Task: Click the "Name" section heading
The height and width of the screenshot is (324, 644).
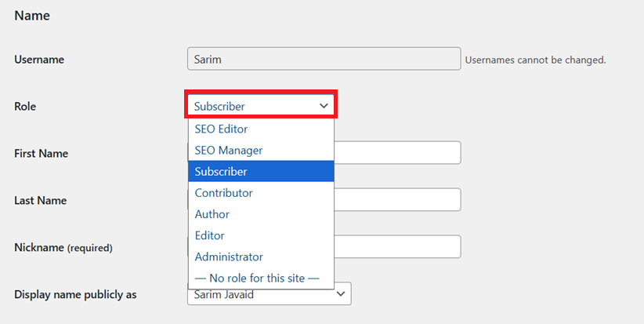Action: tap(32, 16)
